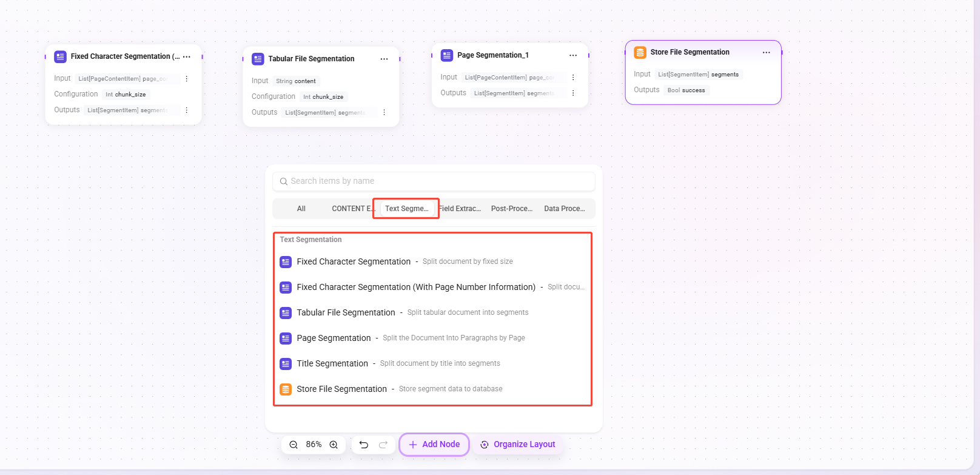
Task: Click the orange Store File Segmentation node icon
Action: tap(640, 52)
